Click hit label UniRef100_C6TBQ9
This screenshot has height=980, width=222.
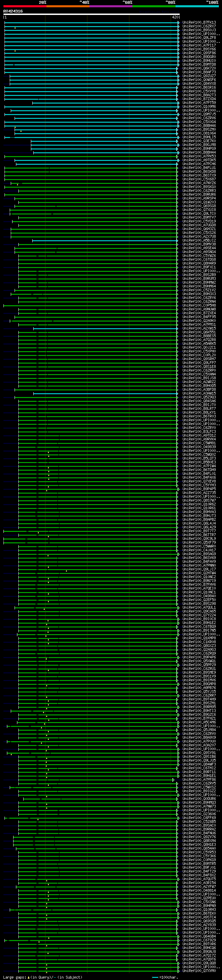pyautogui.click(x=199, y=626)
